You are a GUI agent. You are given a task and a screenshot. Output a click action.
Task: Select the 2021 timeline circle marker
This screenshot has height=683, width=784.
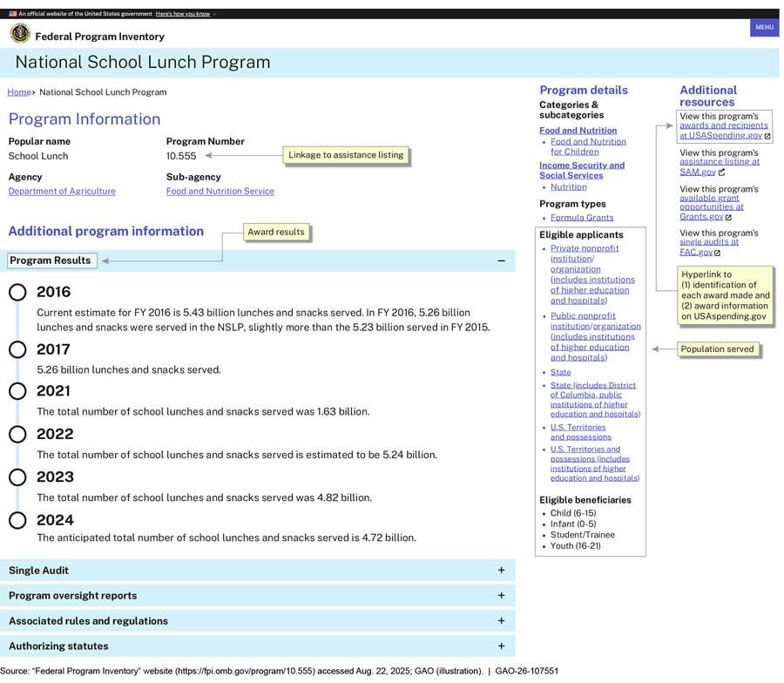point(17,391)
